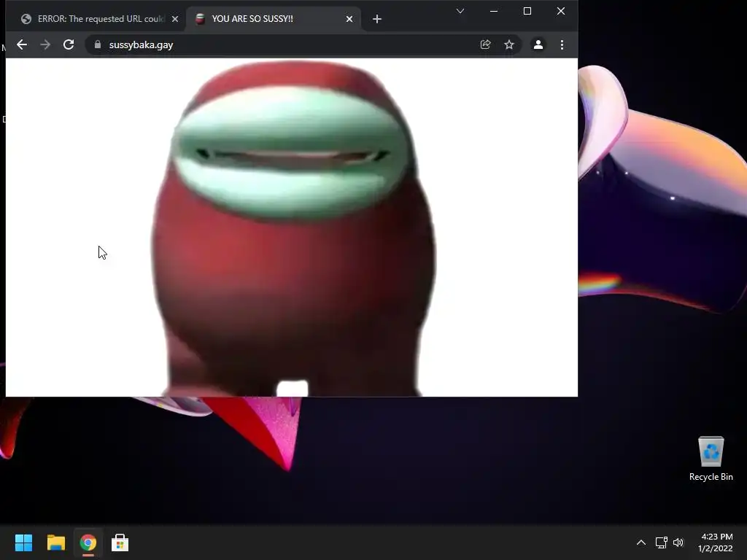This screenshot has height=560, width=747.
Task: Launch Microsoft Store from the taskbar
Action: tap(120, 542)
